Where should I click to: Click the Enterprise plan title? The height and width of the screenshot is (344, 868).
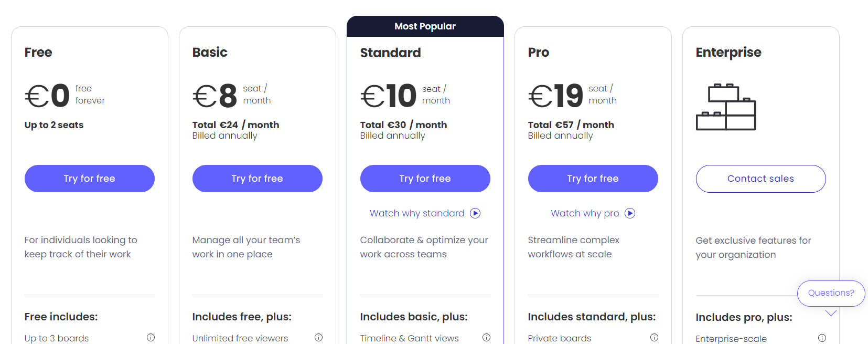(x=728, y=53)
